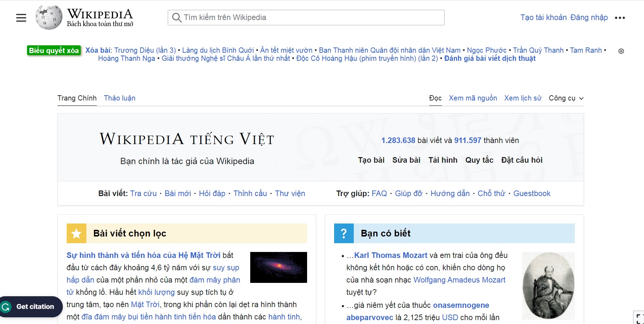Select the Đọc view tab
Image resolution: width=644 pixels, height=324 pixels.
pyautogui.click(x=435, y=98)
